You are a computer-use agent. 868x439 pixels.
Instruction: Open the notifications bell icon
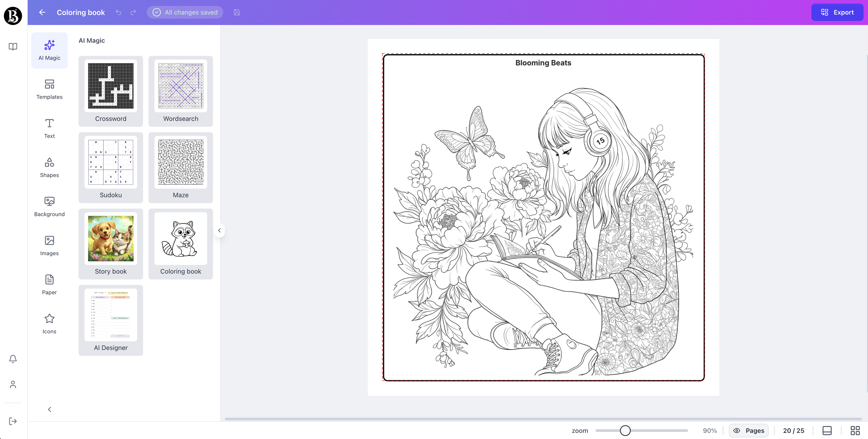click(13, 359)
